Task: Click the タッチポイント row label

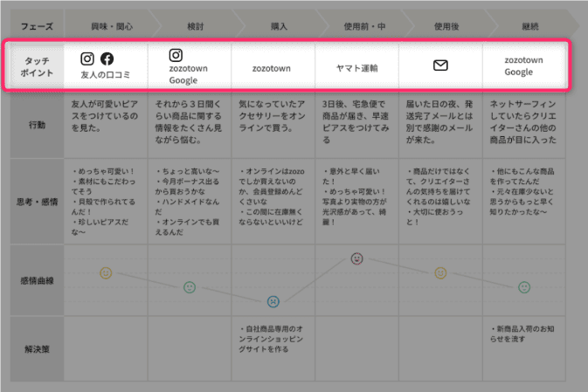Action: [37, 66]
